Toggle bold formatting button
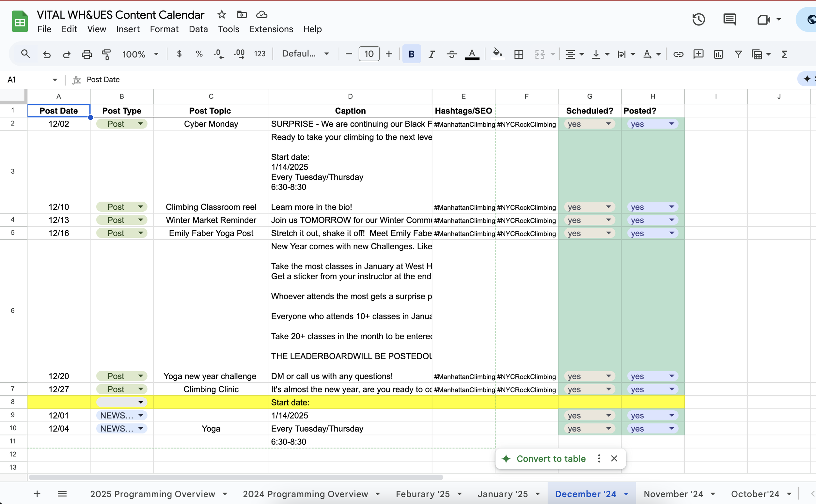 (x=411, y=54)
